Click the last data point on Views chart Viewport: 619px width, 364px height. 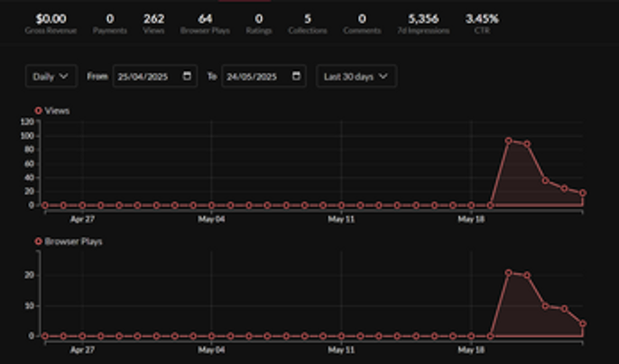coord(583,193)
